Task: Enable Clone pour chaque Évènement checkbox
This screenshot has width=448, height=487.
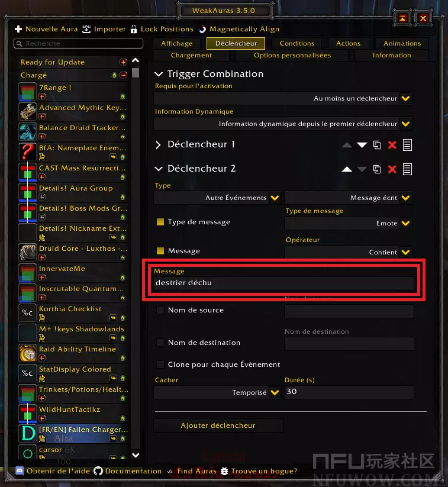Action: point(160,365)
